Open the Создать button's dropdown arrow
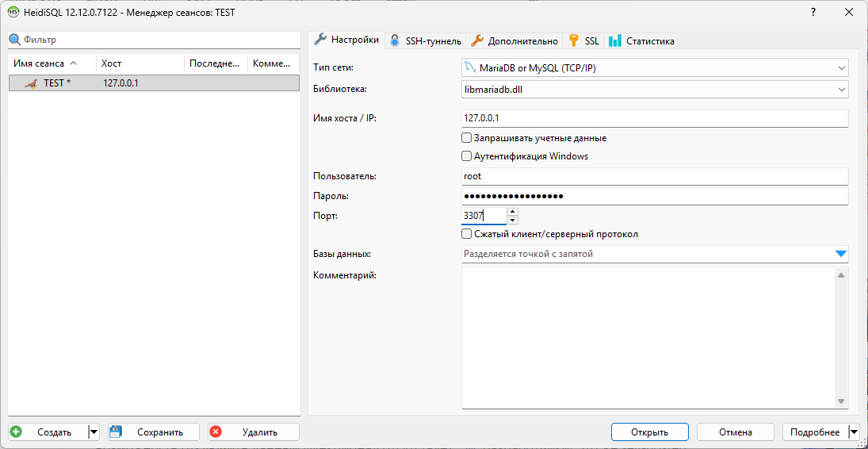Viewport: 868px width, 449px height. 94,432
